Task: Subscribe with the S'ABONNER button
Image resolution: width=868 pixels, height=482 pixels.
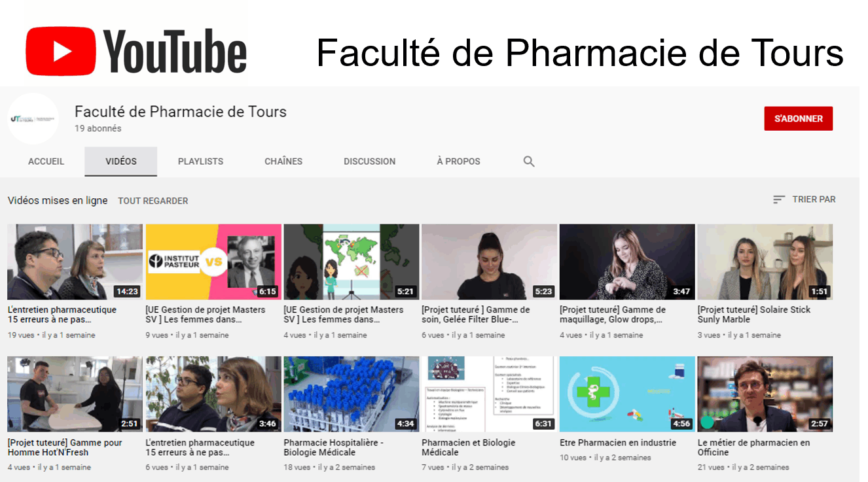Action: pyautogui.click(x=799, y=118)
